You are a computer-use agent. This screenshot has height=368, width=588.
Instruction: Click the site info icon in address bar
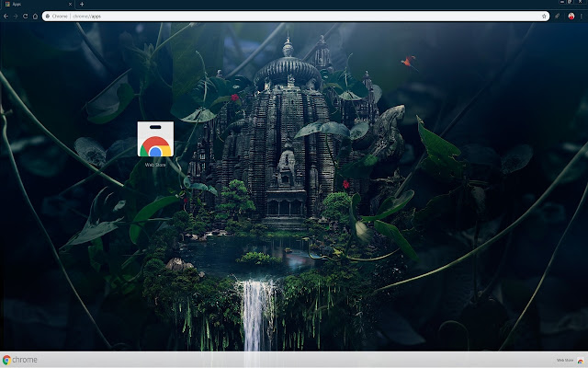(x=48, y=17)
